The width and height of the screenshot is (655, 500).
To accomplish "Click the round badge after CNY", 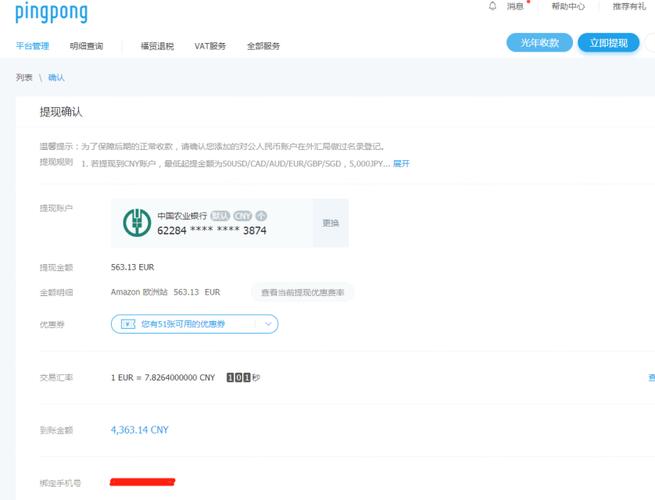I will coord(261,216).
